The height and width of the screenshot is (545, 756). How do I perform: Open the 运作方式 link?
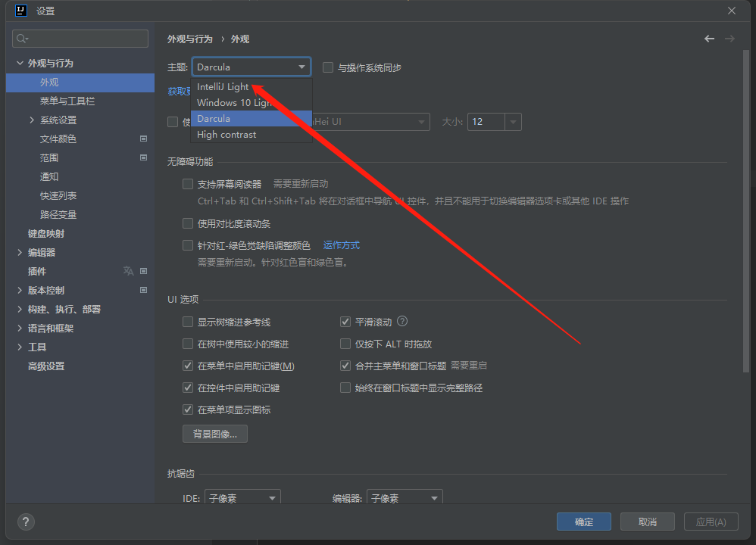pyautogui.click(x=341, y=245)
